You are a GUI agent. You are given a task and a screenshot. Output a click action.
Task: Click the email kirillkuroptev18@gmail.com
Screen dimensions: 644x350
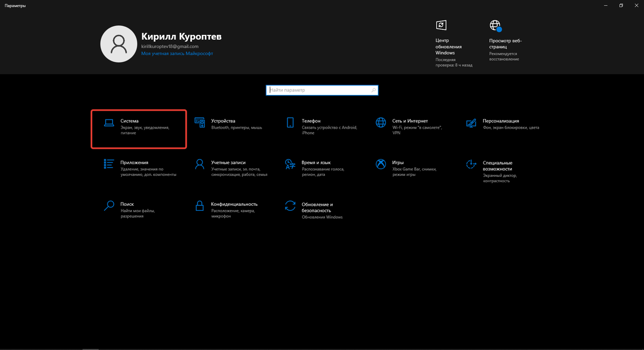pyautogui.click(x=170, y=47)
